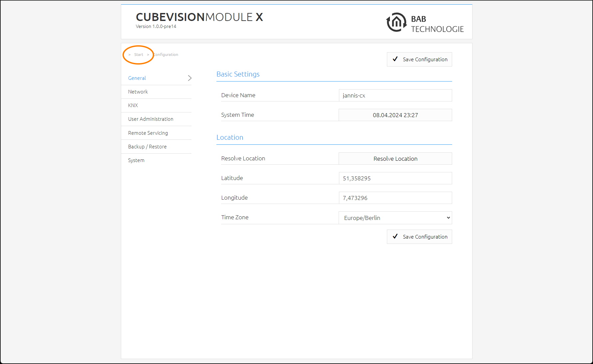Click the chevron arrow beside General
This screenshot has width=593, height=364.
(x=189, y=78)
